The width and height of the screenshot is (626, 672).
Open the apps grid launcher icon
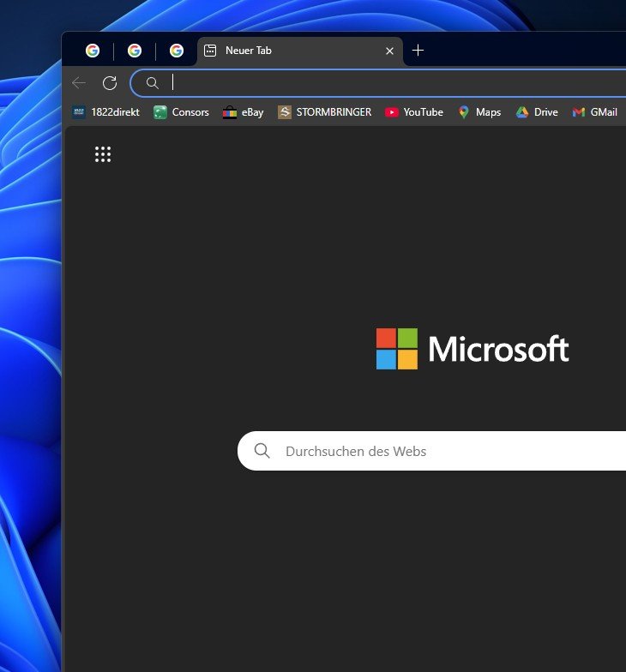103,154
